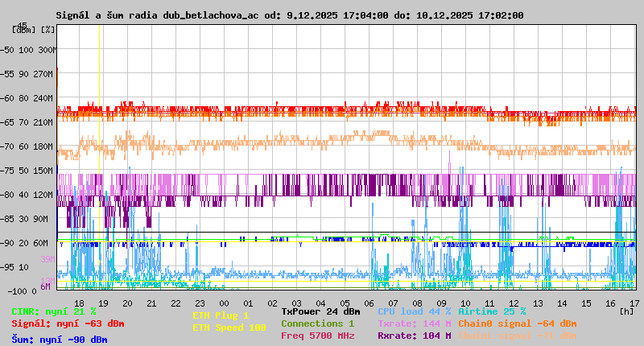Click hour label 02 on the time axis
The image size is (644, 346).
273,303
